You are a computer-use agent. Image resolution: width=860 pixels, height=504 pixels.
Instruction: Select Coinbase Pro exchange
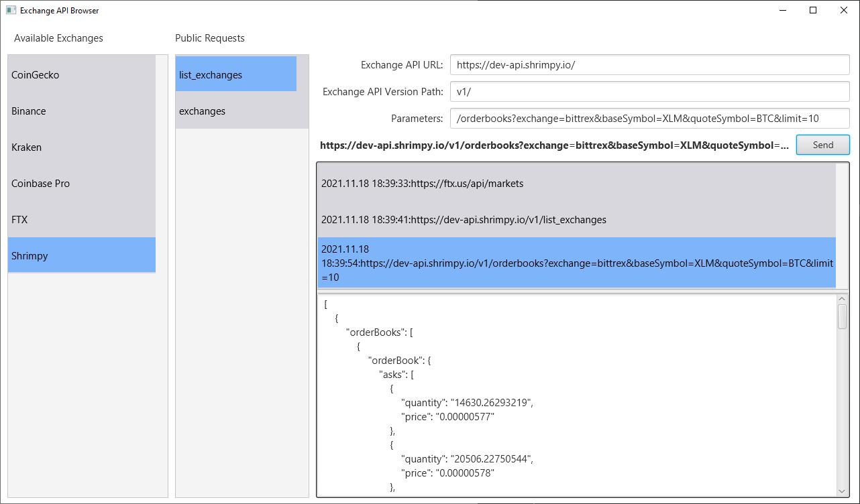coord(81,184)
